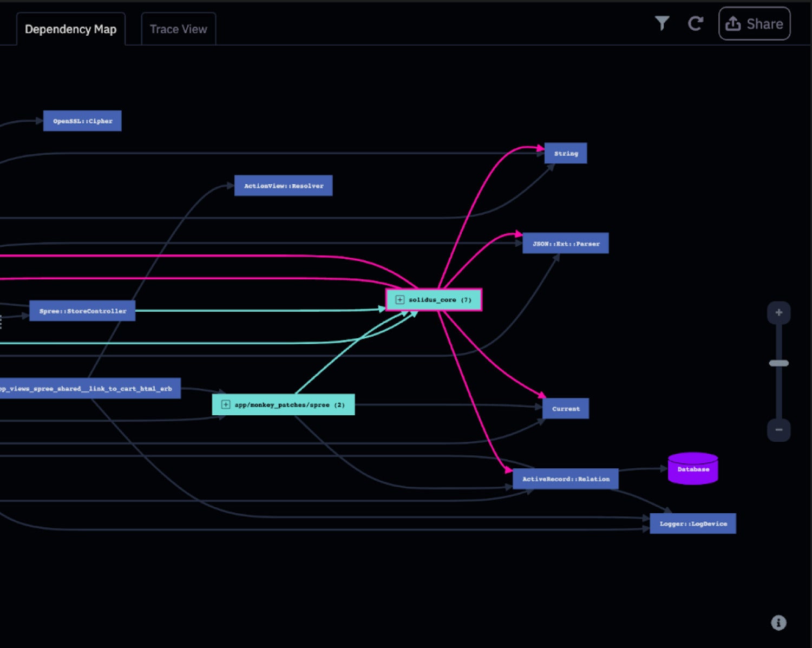812x648 pixels.
Task: Click the Share button
Action: (754, 24)
